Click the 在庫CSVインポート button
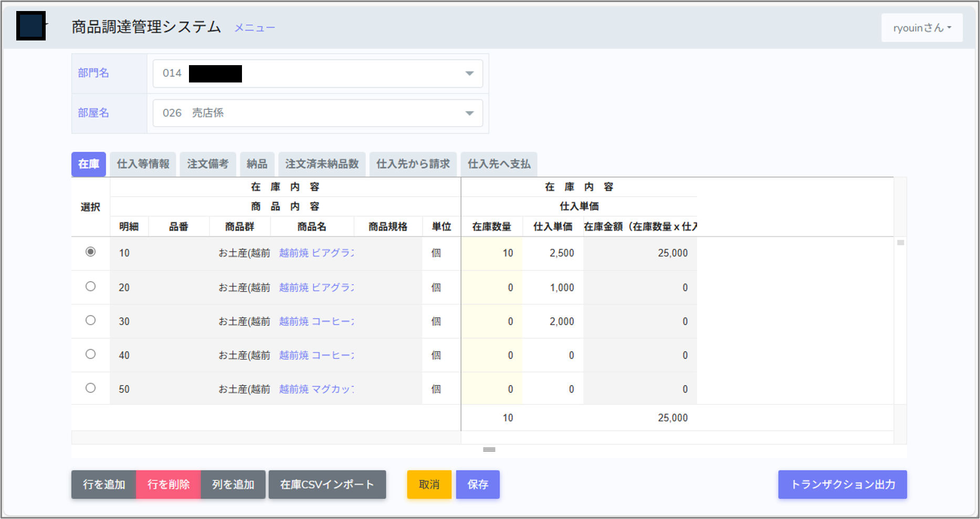The height and width of the screenshot is (519, 980). pyautogui.click(x=327, y=484)
